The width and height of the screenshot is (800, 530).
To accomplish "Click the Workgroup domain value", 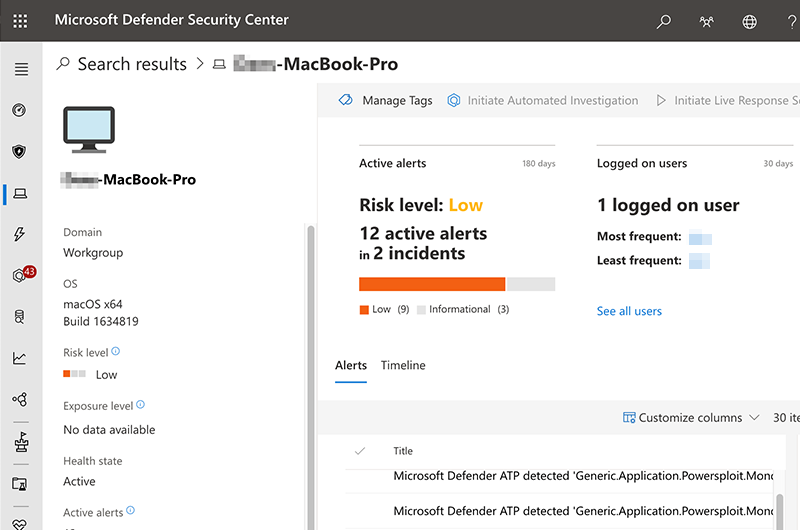I will (x=93, y=253).
